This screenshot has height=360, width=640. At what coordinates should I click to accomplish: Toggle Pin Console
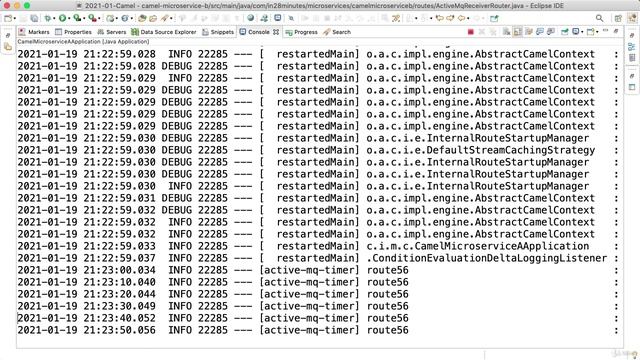pos(564,32)
